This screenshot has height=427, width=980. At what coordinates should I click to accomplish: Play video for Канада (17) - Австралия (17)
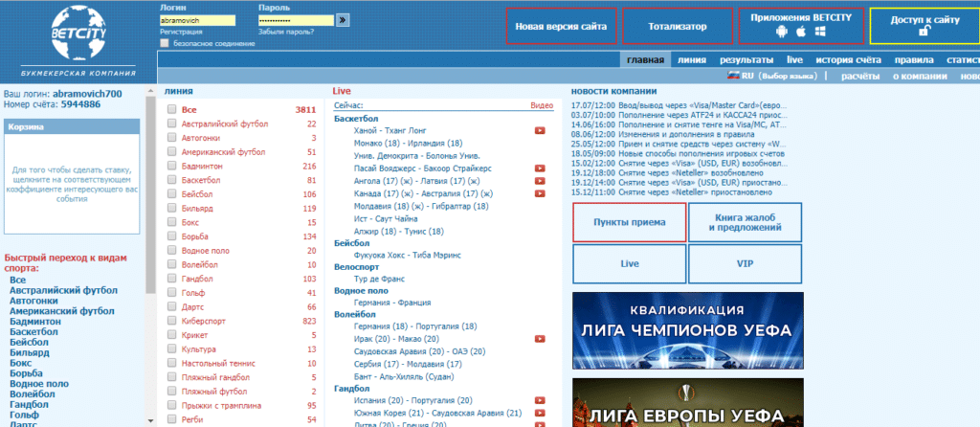[540, 193]
